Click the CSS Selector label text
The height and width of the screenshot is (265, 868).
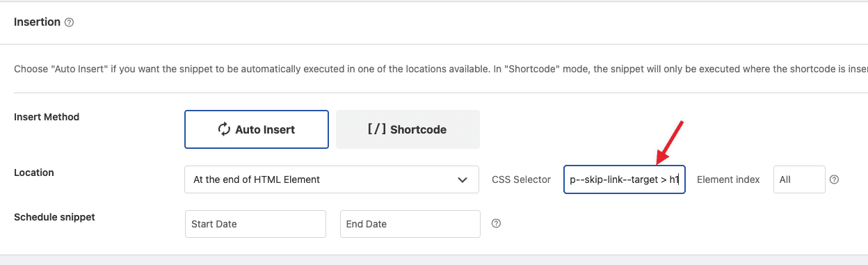[521, 179]
